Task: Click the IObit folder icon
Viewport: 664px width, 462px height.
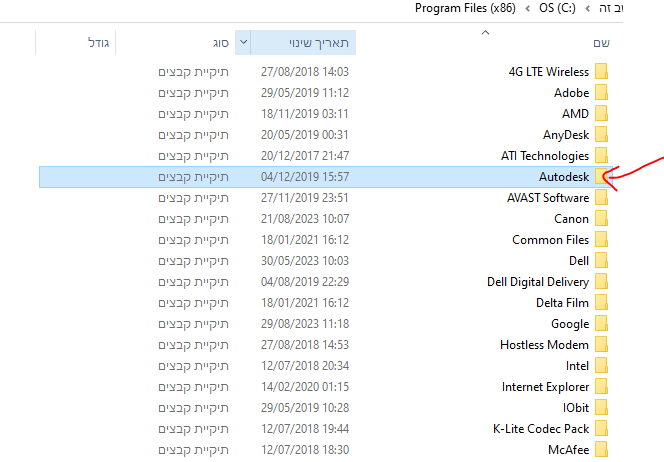Action: coord(601,407)
